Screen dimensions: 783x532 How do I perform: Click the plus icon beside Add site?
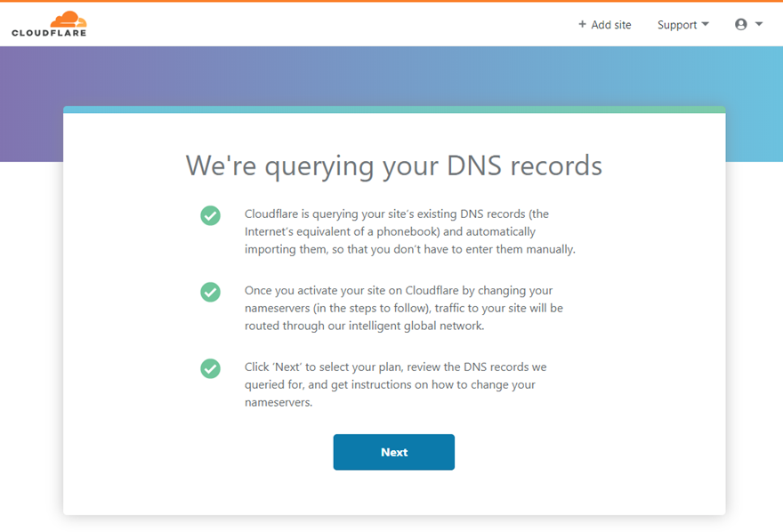coord(582,25)
